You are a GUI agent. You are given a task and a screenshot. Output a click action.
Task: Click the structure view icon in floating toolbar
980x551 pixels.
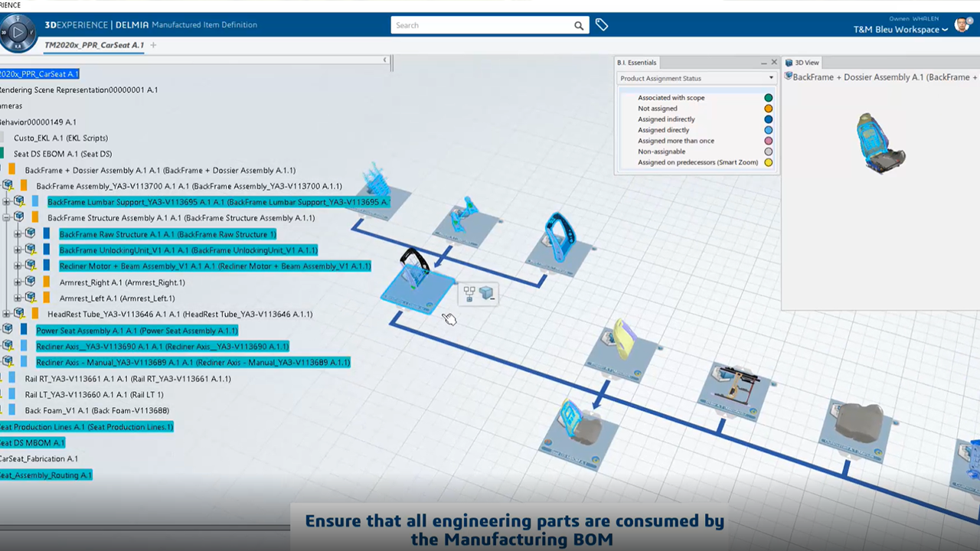coord(469,294)
